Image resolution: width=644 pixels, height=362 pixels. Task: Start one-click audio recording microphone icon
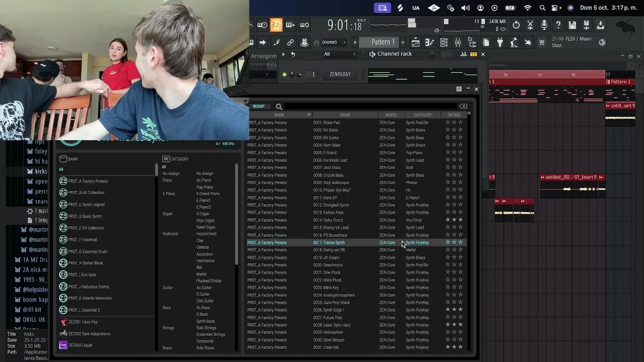pyautogui.click(x=544, y=25)
